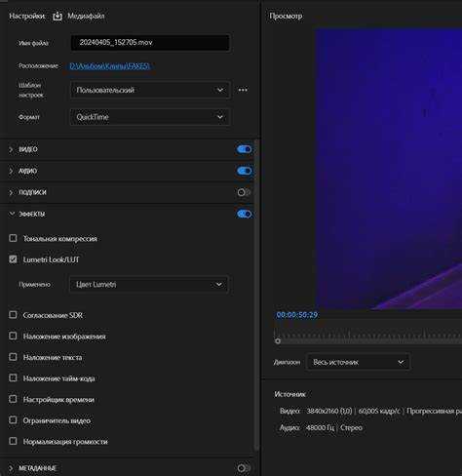
Task: Check the Тональная компрессия checkbox
Action: pyautogui.click(x=13, y=238)
